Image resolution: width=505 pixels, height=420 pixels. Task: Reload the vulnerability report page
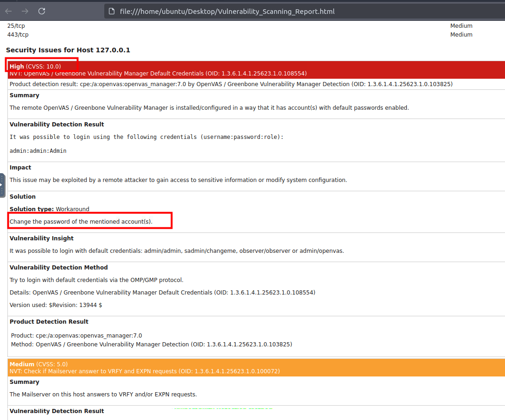(x=42, y=11)
